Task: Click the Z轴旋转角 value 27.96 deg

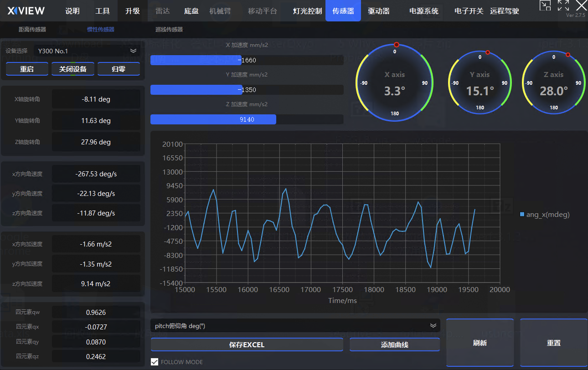Action: tap(96, 142)
